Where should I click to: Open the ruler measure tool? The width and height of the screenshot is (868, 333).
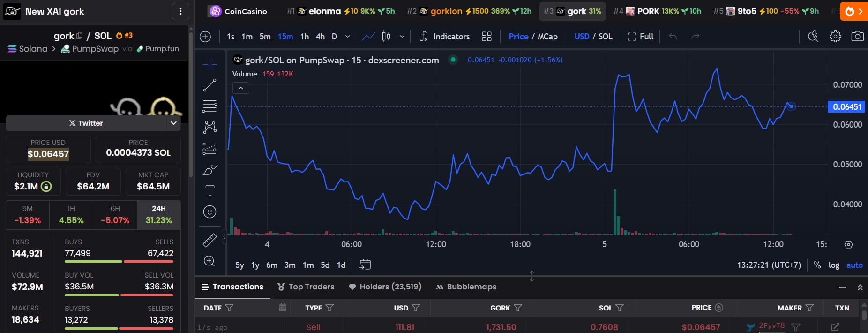click(x=210, y=240)
